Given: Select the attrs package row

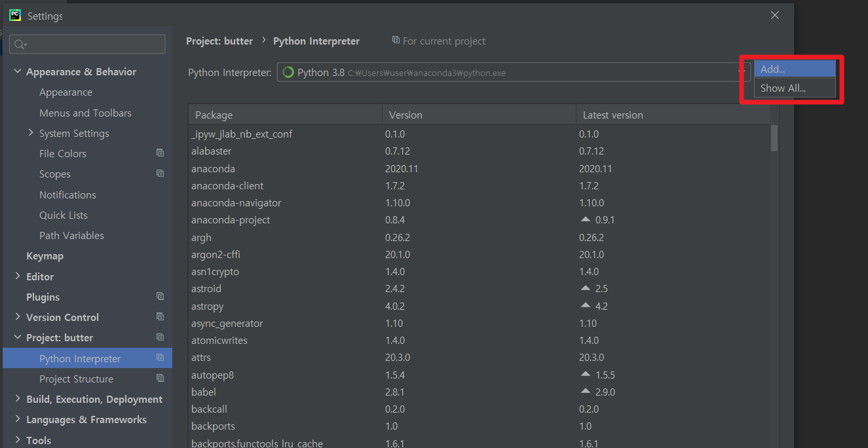Looking at the screenshot, I should click(480, 358).
